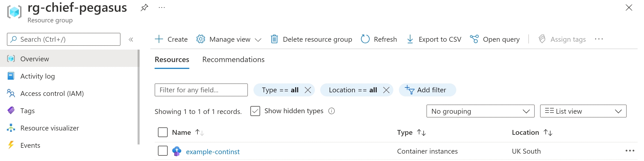Open the No grouping dropdown
644x161 pixels.
[x=480, y=111]
